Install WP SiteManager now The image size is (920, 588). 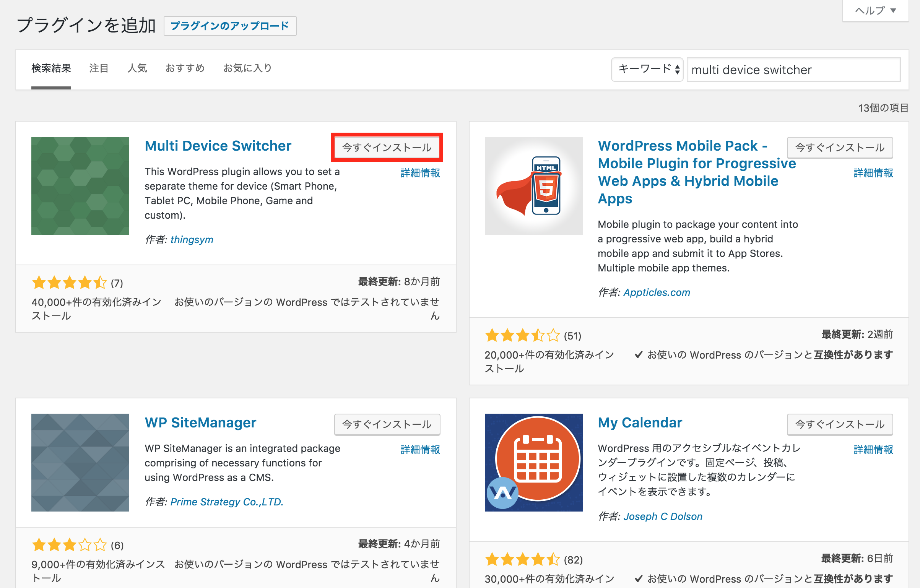click(x=387, y=424)
